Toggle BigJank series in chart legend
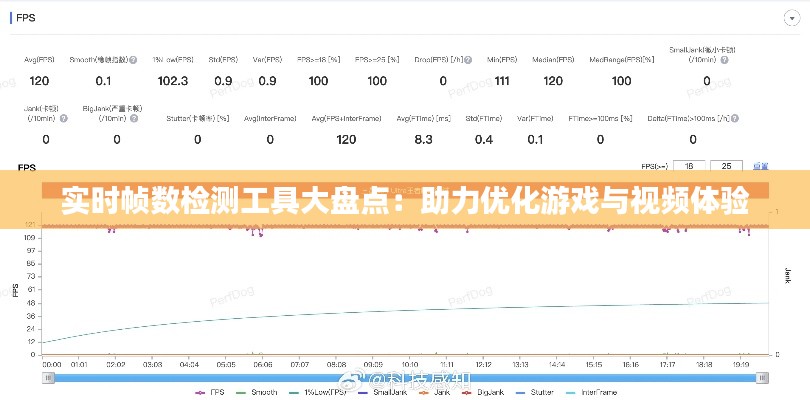 pyautogui.click(x=482, y=392)
